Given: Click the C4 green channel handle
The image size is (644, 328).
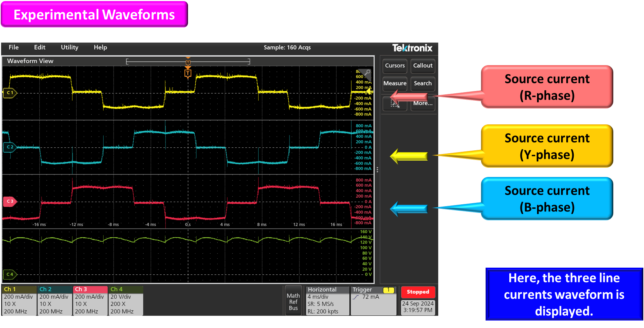Looking at the screenshot, I should pos(10,274).
